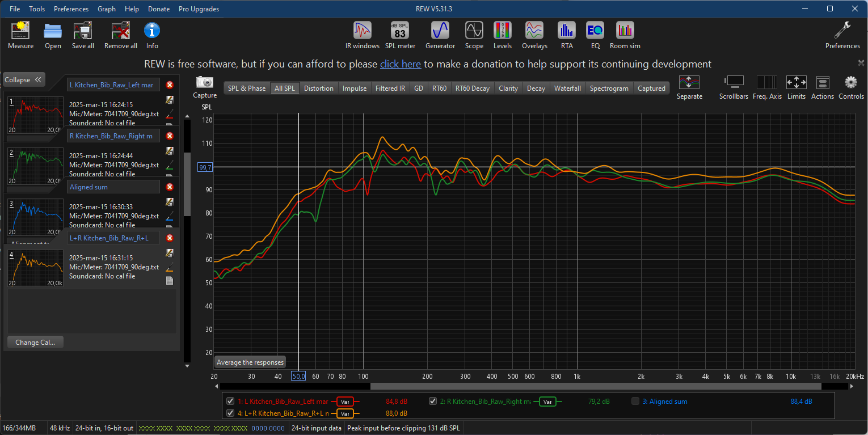Switch to RT60 Decay tab
The width and height of the screenshot is (868, 435).
473,88
